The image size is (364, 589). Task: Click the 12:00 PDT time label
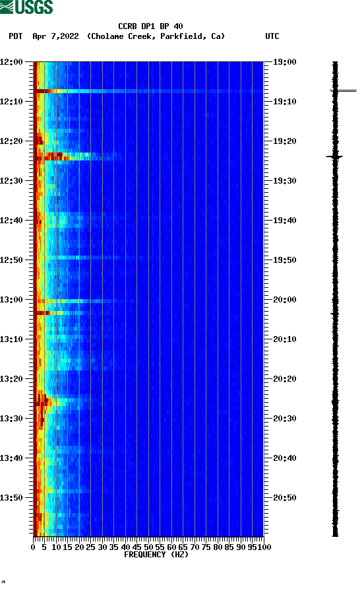coord(12,62)
